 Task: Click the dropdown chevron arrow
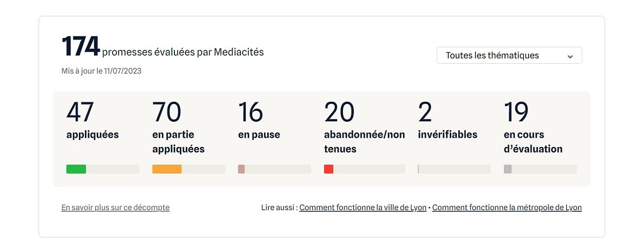point(570,56)
